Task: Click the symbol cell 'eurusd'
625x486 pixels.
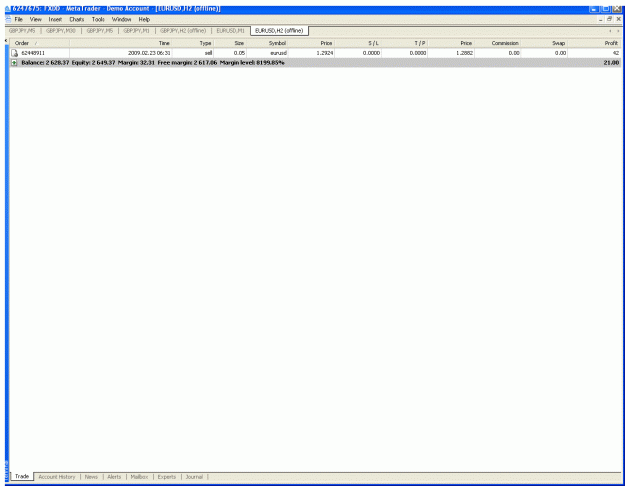Action: pos(278,53)
